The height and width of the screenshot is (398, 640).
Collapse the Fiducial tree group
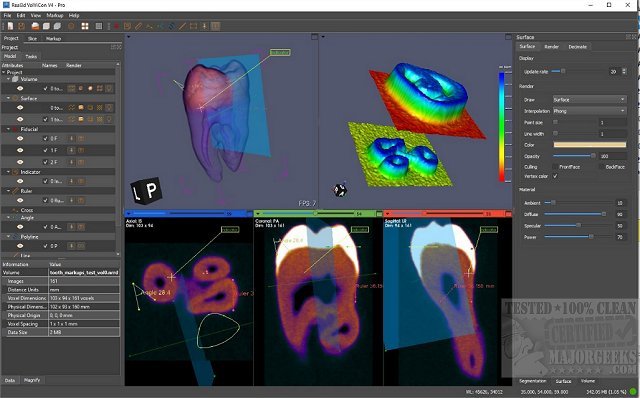click(8, 129)
